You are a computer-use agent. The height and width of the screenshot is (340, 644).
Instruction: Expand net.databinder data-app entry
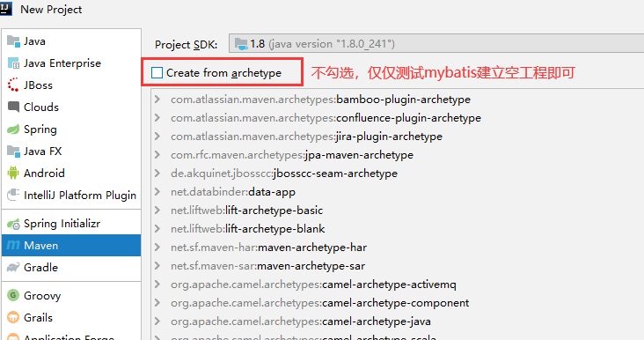(x=157, y=192)
